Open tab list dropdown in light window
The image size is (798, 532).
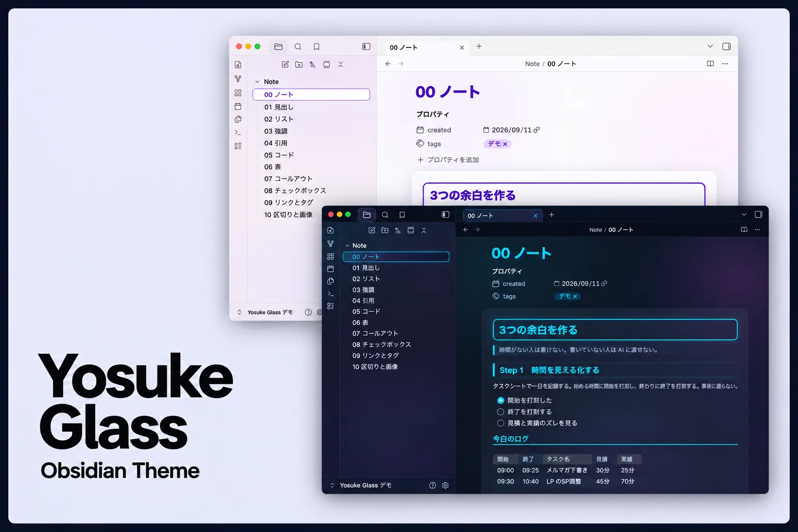pos(710,47)
